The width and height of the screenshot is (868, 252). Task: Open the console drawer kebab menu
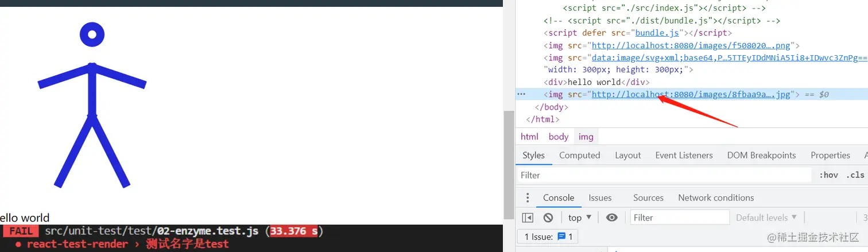(528, 198)
